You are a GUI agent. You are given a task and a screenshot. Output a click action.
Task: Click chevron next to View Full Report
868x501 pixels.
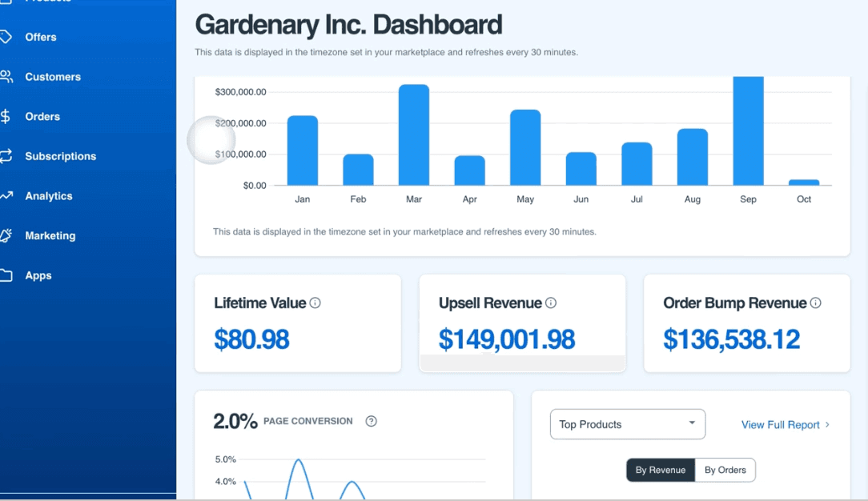tap(828, 425)
